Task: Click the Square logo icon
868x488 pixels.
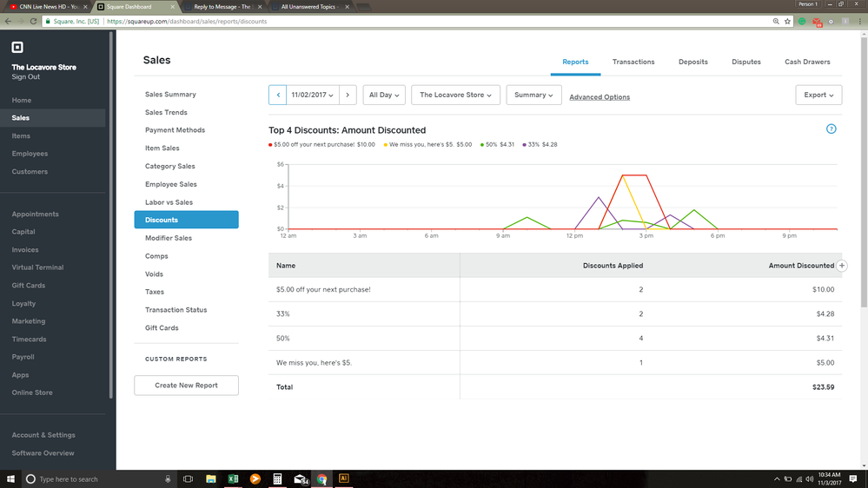Action: pyautogui.click(x=17, y=48)
